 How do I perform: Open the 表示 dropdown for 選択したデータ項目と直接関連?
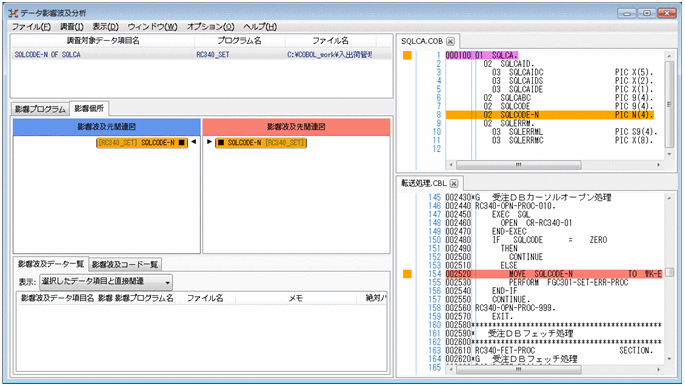coord(106,282)
